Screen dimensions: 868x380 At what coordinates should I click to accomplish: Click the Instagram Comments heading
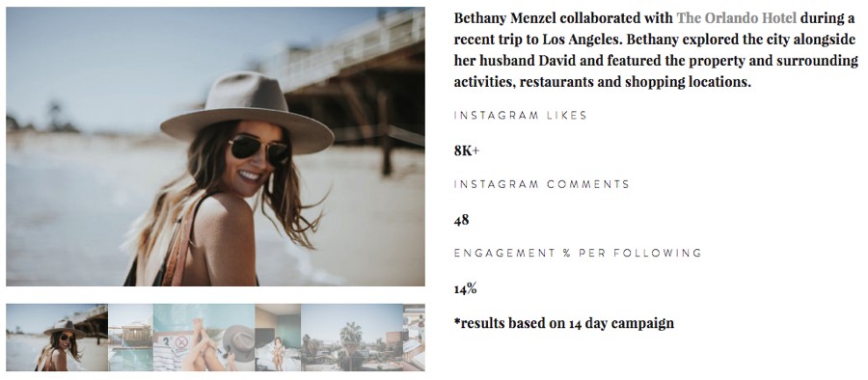[542, 184]
